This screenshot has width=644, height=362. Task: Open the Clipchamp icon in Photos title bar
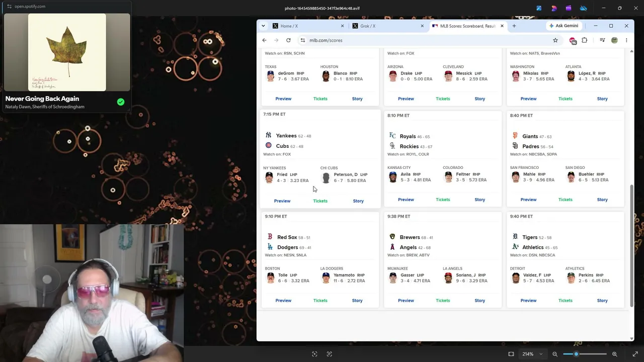click(x=569, y=8)
